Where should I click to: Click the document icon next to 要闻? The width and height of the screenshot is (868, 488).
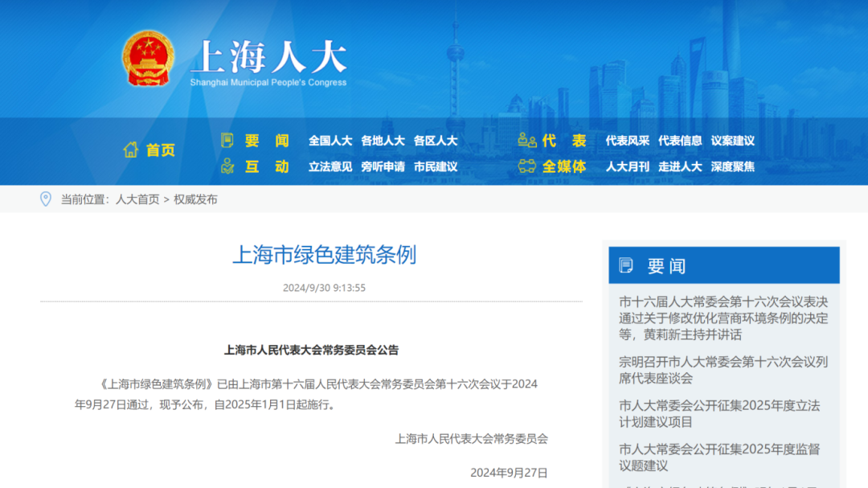[227, 140]
